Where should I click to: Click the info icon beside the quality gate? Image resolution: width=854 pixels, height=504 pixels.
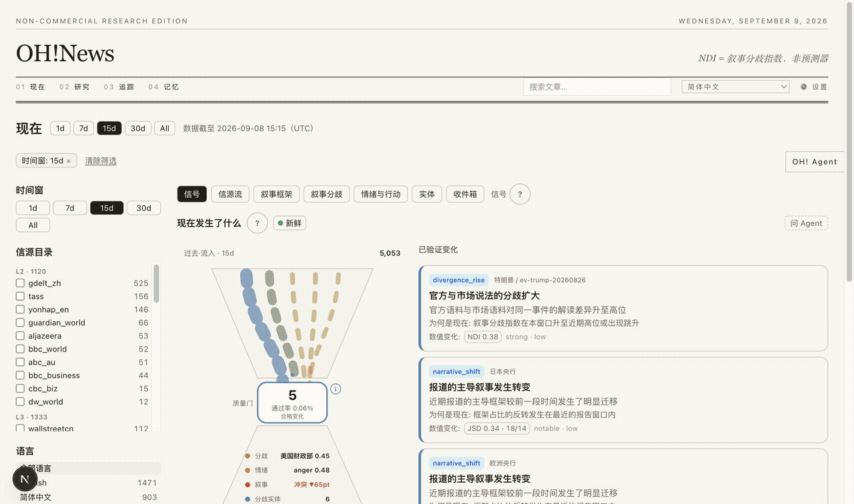336,389
